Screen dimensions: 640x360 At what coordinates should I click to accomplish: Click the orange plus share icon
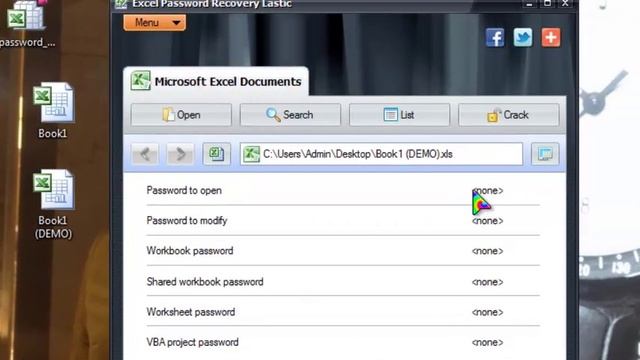[551, 38]
